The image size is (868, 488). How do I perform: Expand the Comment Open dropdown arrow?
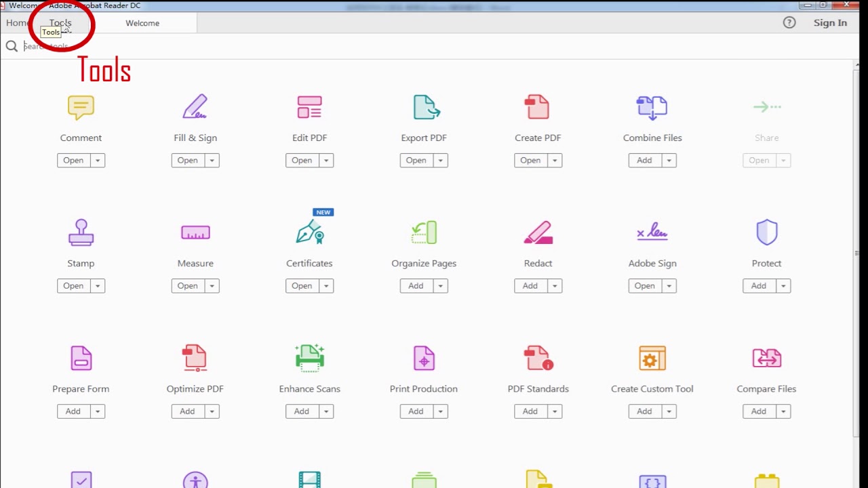click(98, 161)
